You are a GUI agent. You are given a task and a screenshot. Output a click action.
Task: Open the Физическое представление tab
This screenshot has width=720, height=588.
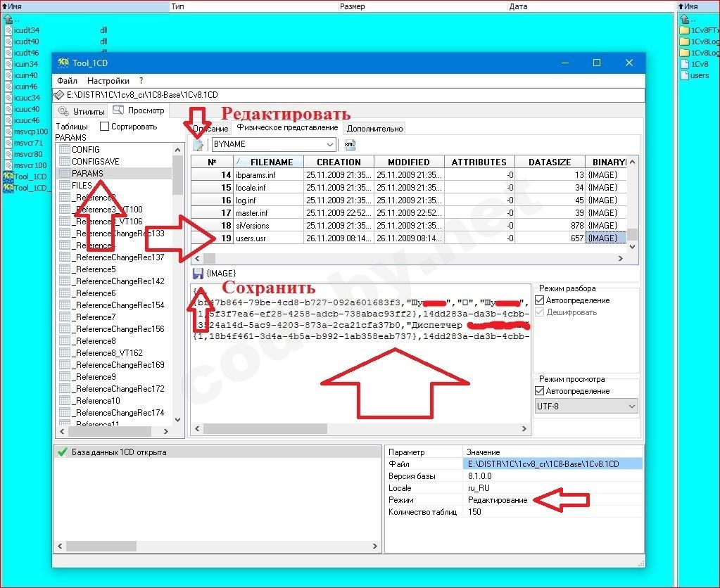(x=287, y=127)
